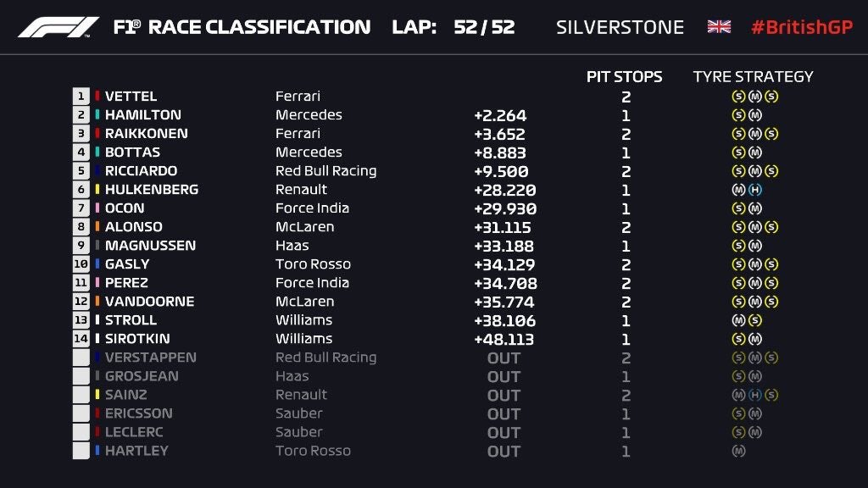Click the position 1 badge beside Vettel
This screenshot has width=868, height=488.
[81, 97]
